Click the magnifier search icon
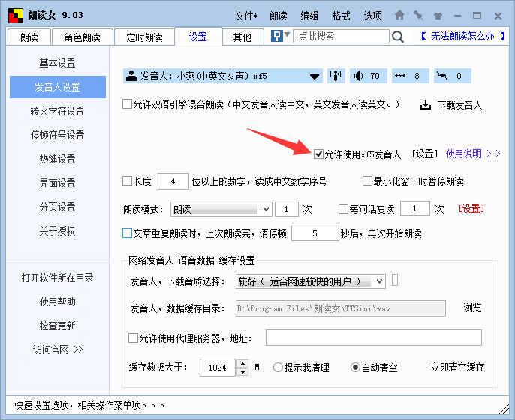The width and height of the screenshot is (515, 420). tap(398, 37)
